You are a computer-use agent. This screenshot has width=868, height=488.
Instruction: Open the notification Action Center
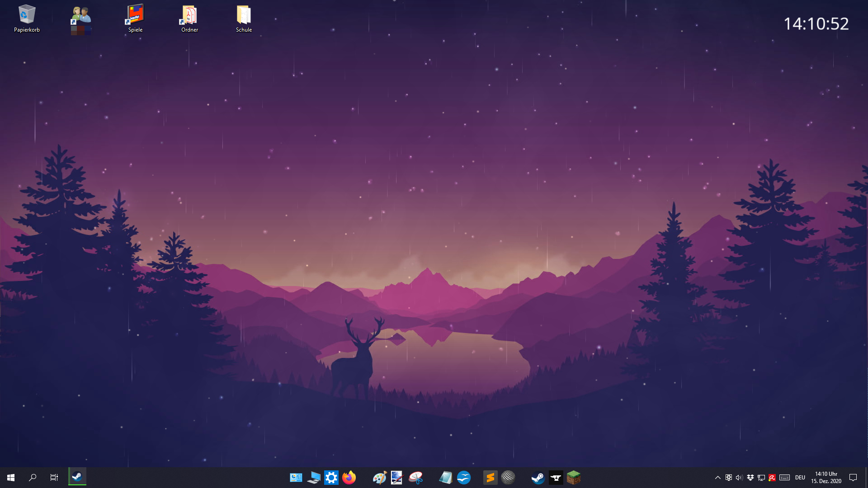point(853,478)
